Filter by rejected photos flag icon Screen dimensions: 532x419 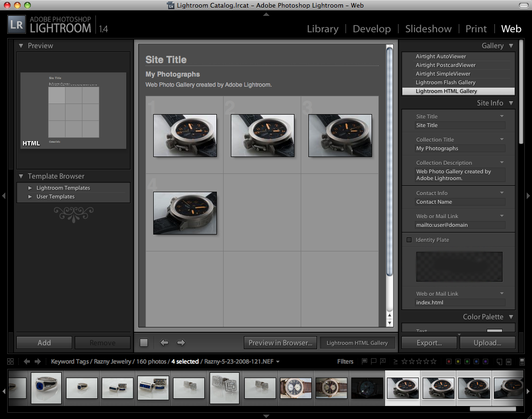click(383, 361)
